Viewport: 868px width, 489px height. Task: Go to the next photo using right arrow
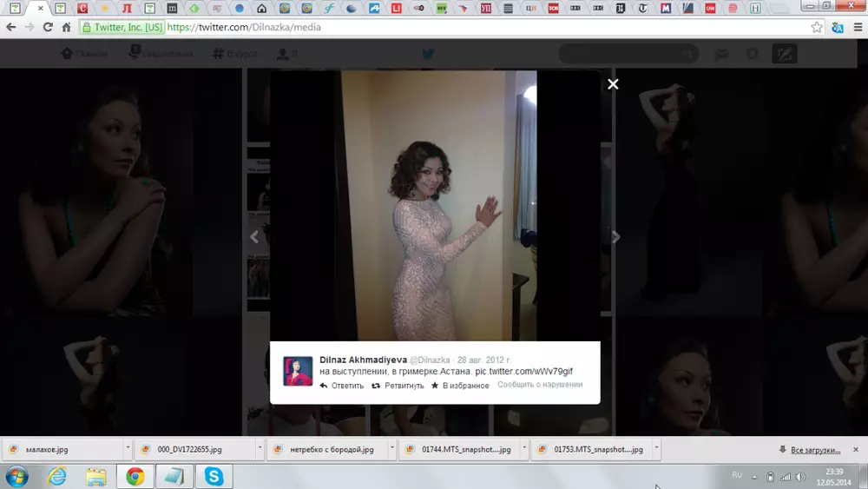point(615,237)
